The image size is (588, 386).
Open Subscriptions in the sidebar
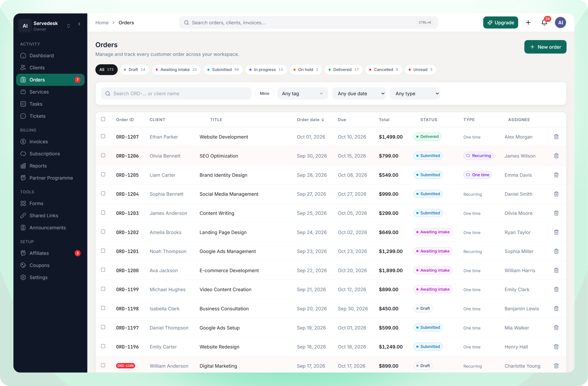(50, 154)
